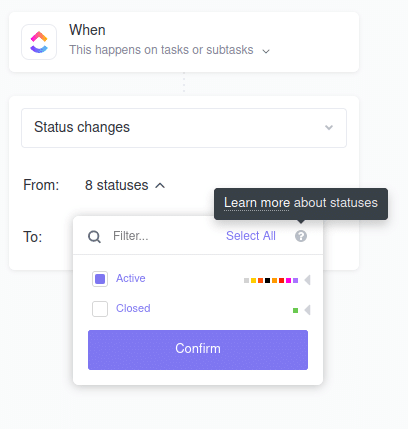Viewport: 408px width, 429px height.
Task: Open the Status changes trigger dropdown
Action: [x=184, y=128]
